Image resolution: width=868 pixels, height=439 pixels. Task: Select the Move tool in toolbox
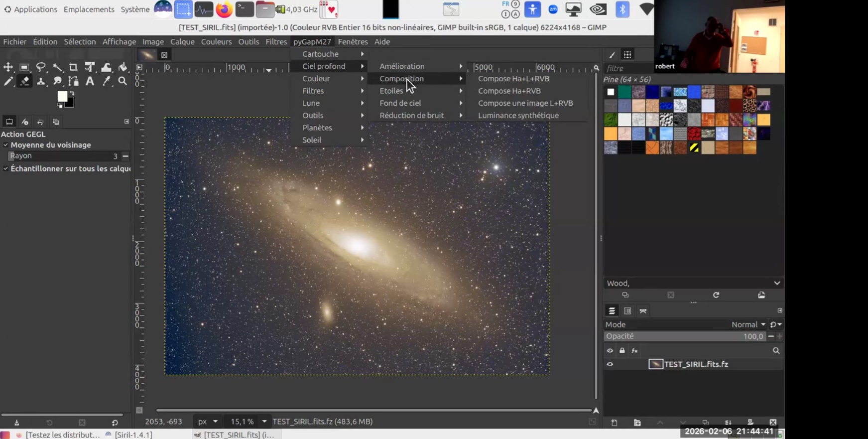pos(8,67)
